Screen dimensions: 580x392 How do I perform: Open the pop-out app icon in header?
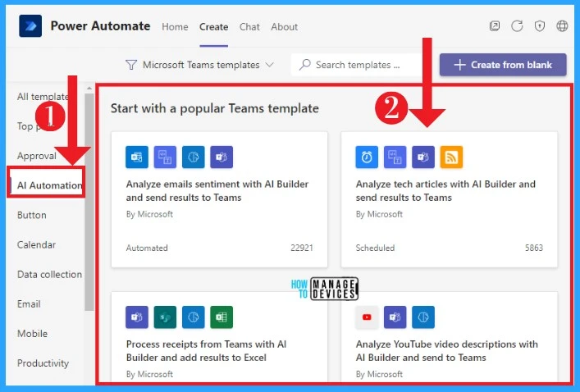pyautogui.click(x=495, y=26)
